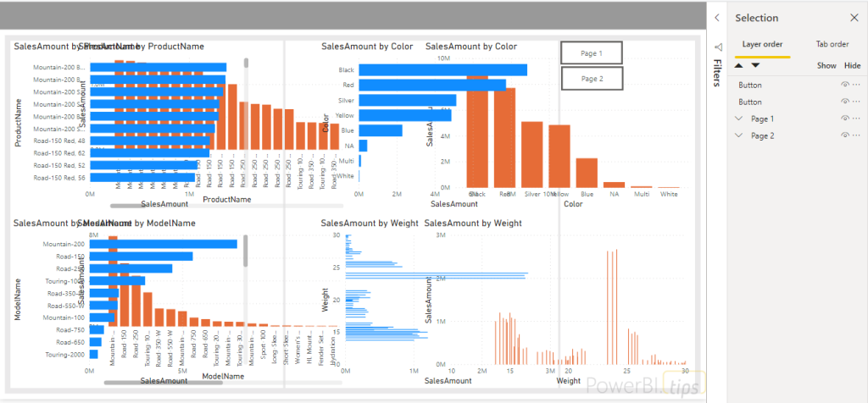Move the selected layer down
The height and width of the screenshot is (403, 868).
755,65
